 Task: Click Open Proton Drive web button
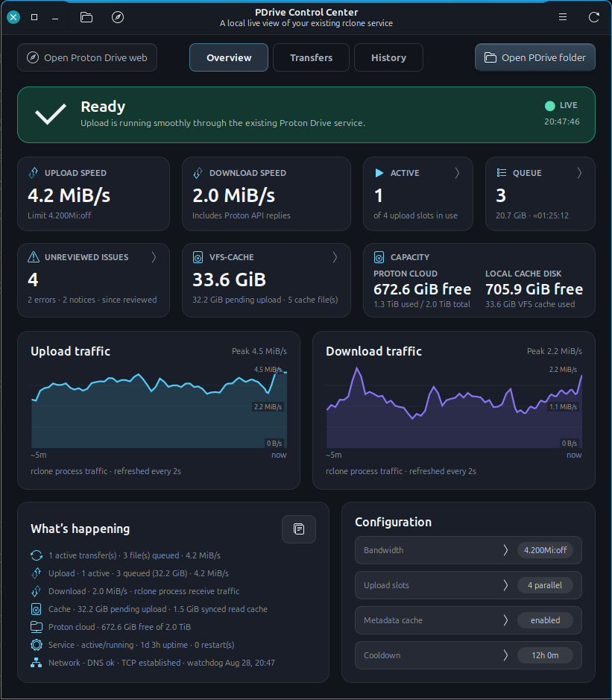[x=87, y=57]
